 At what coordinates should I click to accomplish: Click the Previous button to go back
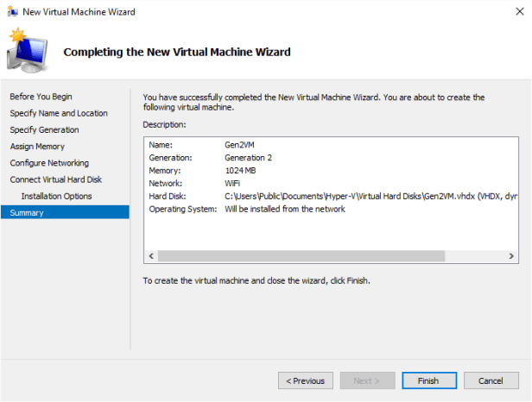pos(306,380)
